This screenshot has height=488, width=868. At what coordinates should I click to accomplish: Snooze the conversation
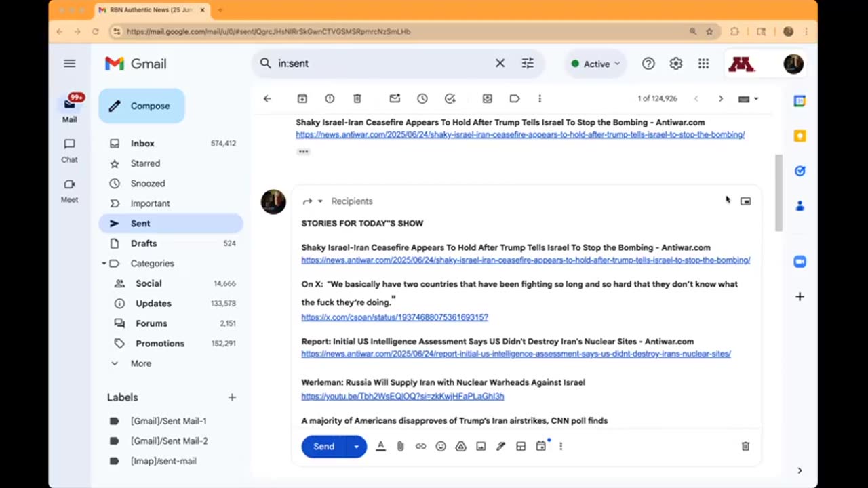point(422,98)
